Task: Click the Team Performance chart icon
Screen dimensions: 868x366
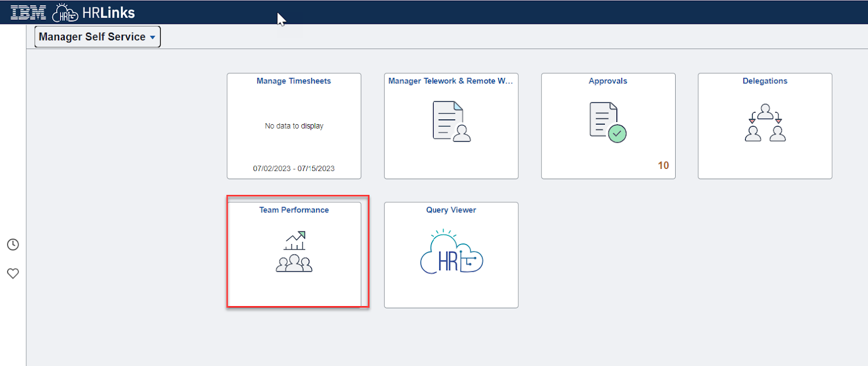Action: (294, 252)
